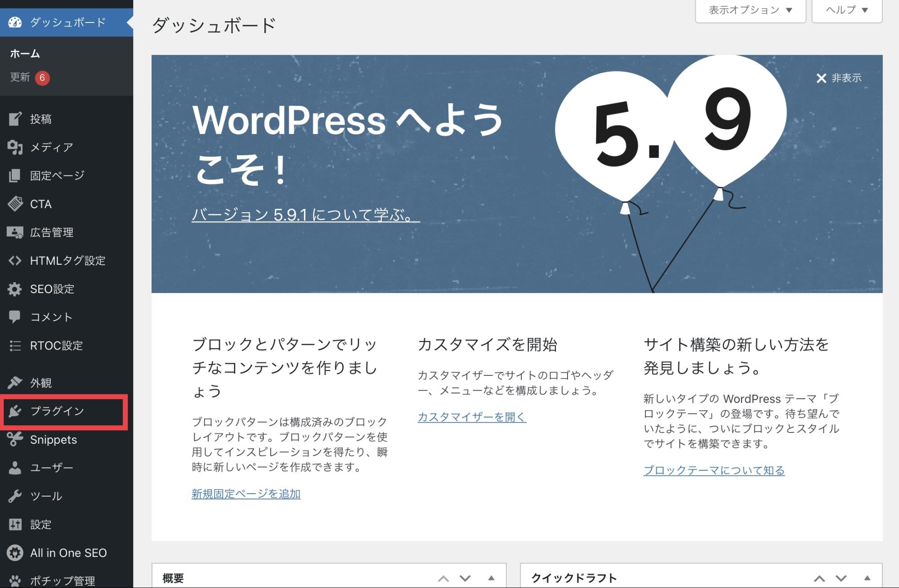Click the 広告管理 icon
The image size is (899, 588).
click(x=15, y=232)
